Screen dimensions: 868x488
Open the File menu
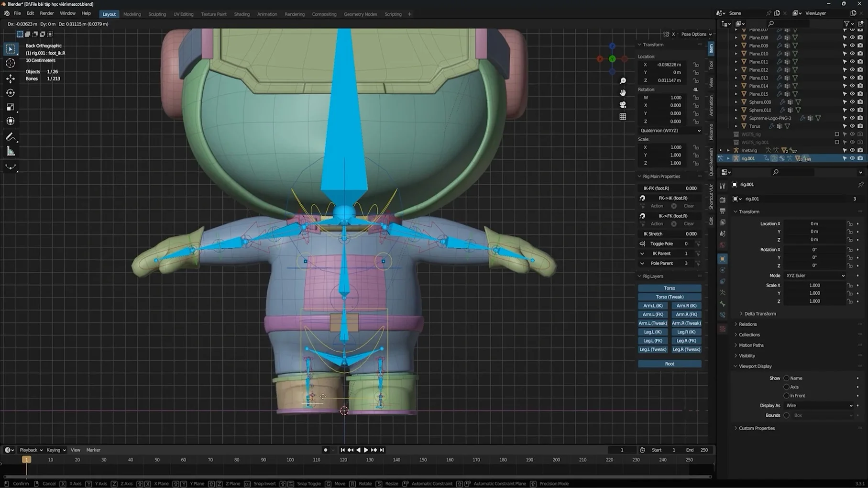(17, 13)
